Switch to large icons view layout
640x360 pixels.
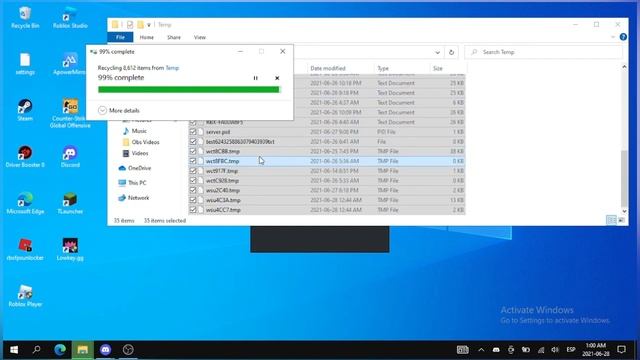621,220
